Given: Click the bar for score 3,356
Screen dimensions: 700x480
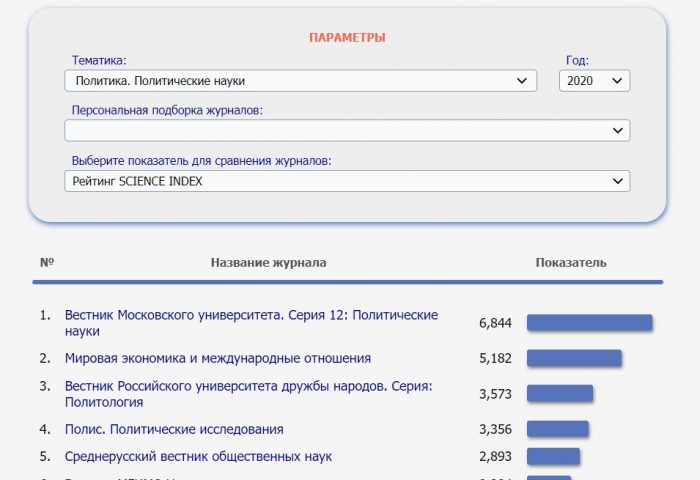Looking at the screenshot, I should (x=557, y=429).
